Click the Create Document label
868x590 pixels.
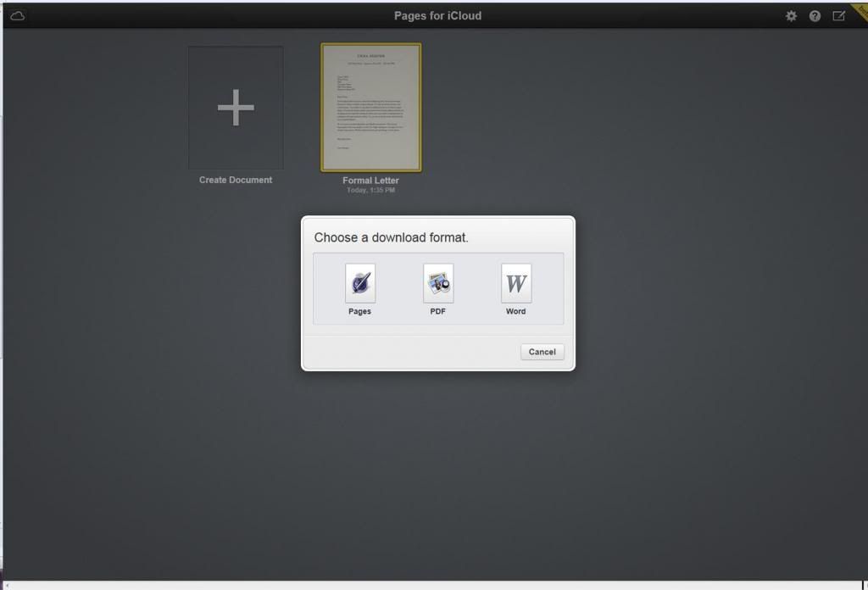click(236, 180)
